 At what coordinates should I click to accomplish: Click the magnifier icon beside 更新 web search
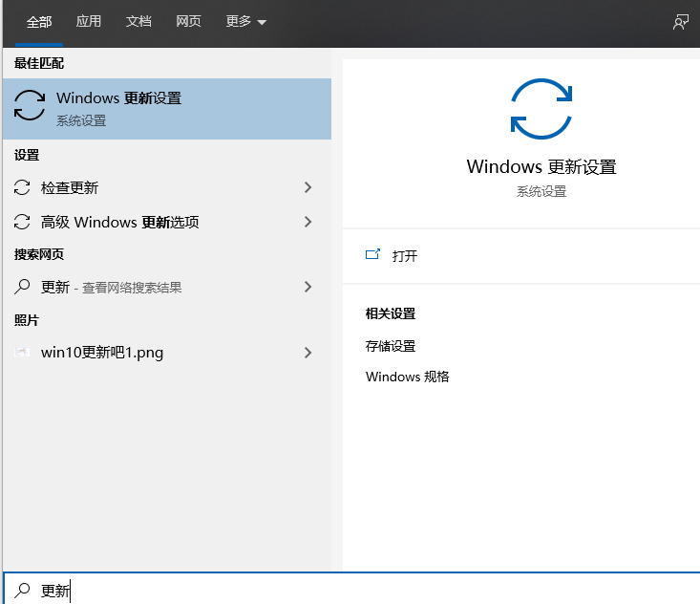[24, 287]
